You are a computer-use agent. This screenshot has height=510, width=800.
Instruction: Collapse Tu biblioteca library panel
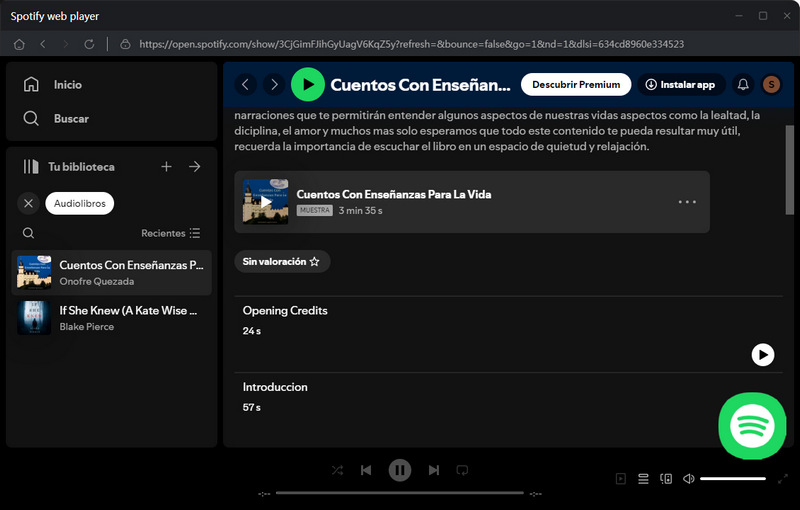[x=69, y=167]
